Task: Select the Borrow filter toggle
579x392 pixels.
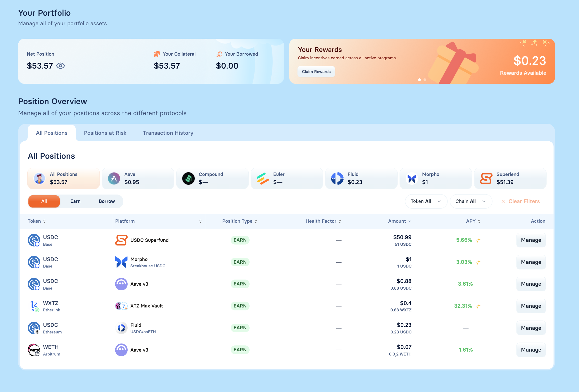Action: tap(107, 201)
